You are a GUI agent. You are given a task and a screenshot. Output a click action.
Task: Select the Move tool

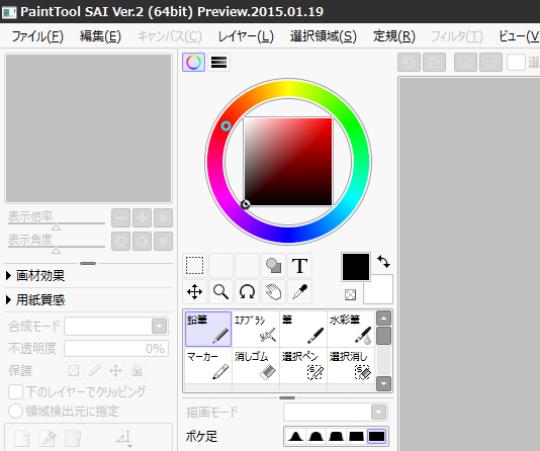point(195,292)
